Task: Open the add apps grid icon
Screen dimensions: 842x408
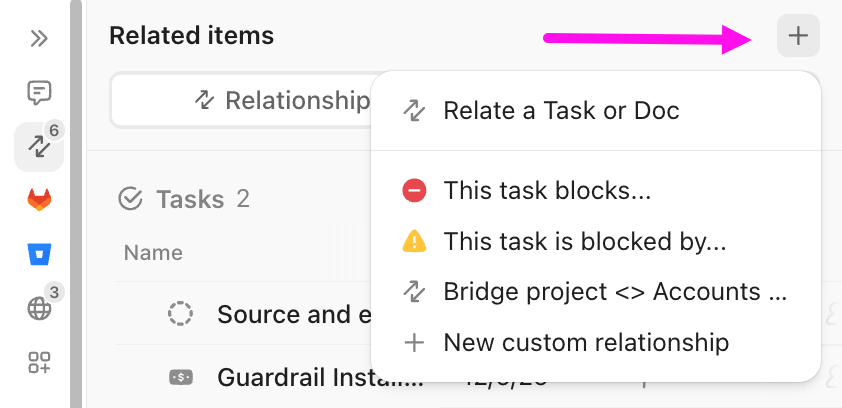Action: pos(39,363)
